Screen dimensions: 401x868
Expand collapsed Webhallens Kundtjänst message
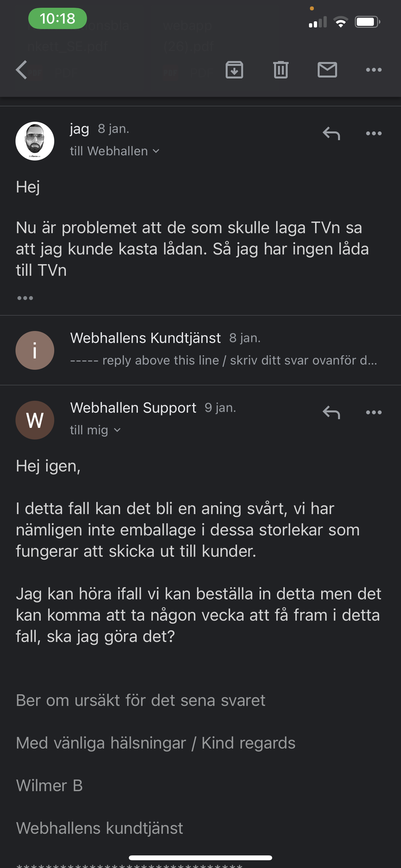pos(200,350)
